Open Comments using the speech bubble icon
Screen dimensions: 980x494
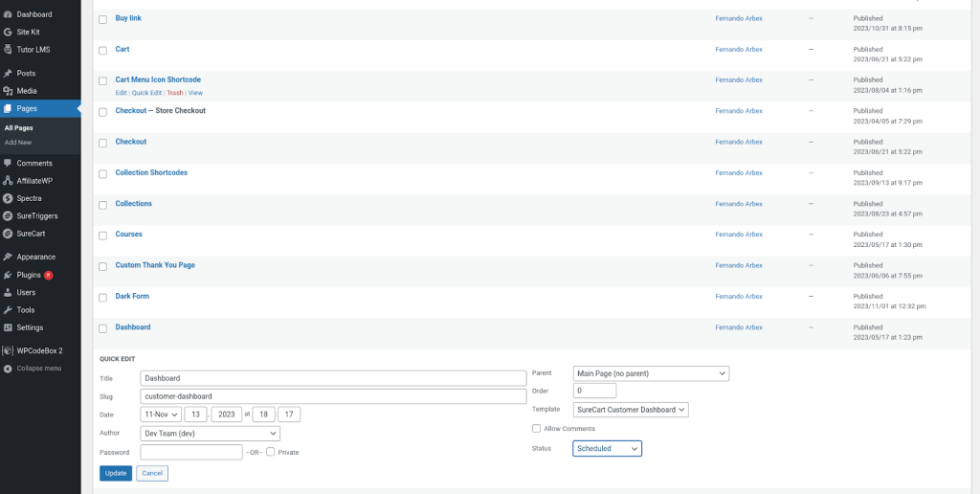pyautogui.click(x=8, y=164)
